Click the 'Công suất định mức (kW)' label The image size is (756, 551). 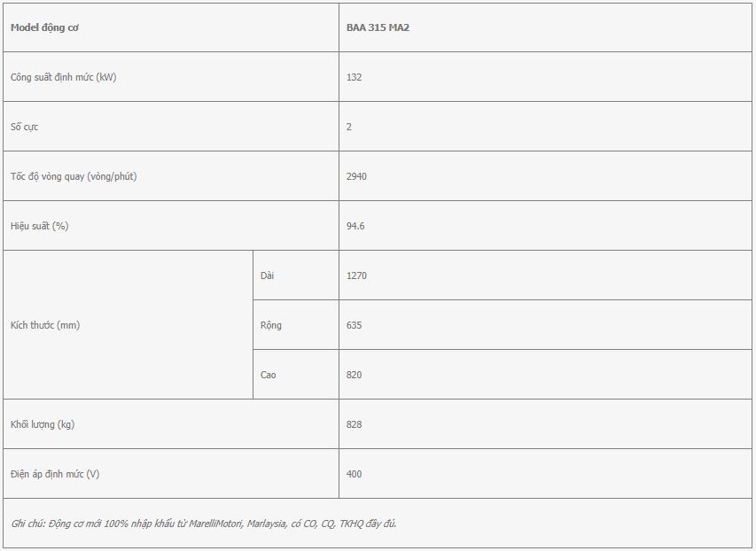point(63,77)
